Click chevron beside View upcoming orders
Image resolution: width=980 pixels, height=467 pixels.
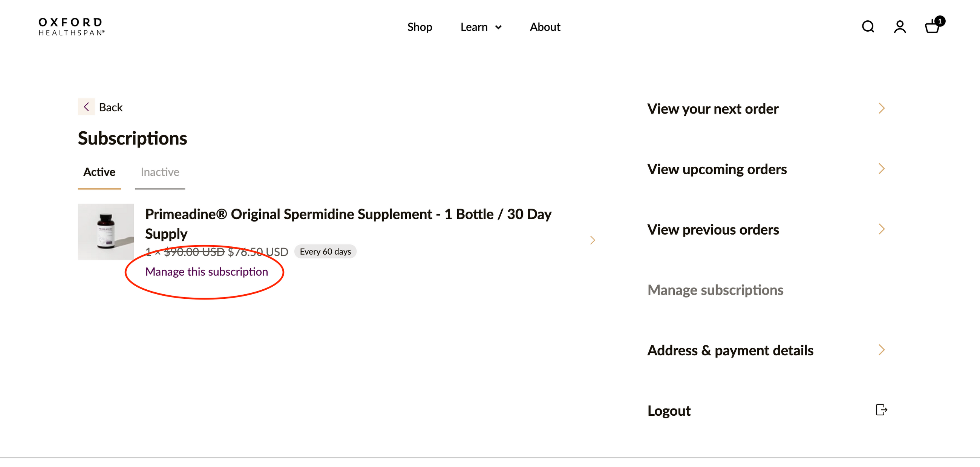pos(882,169)
